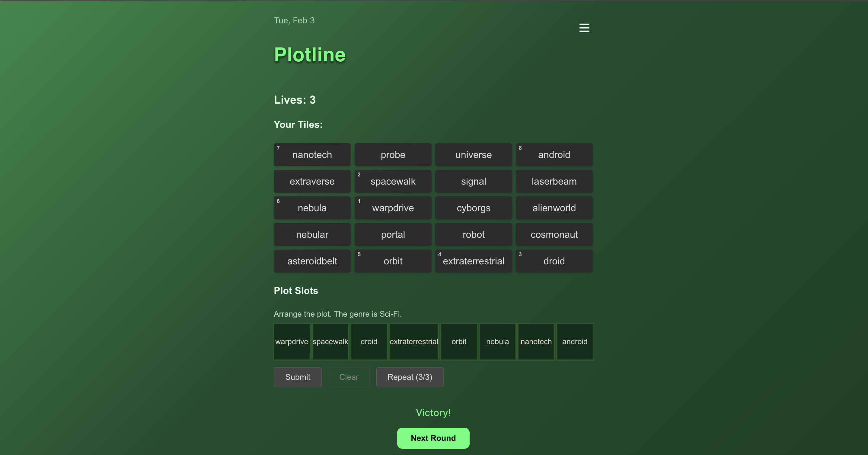Pick the cyborgs tile
This screenshot has height=455, width=868.
tap(474, 208)
